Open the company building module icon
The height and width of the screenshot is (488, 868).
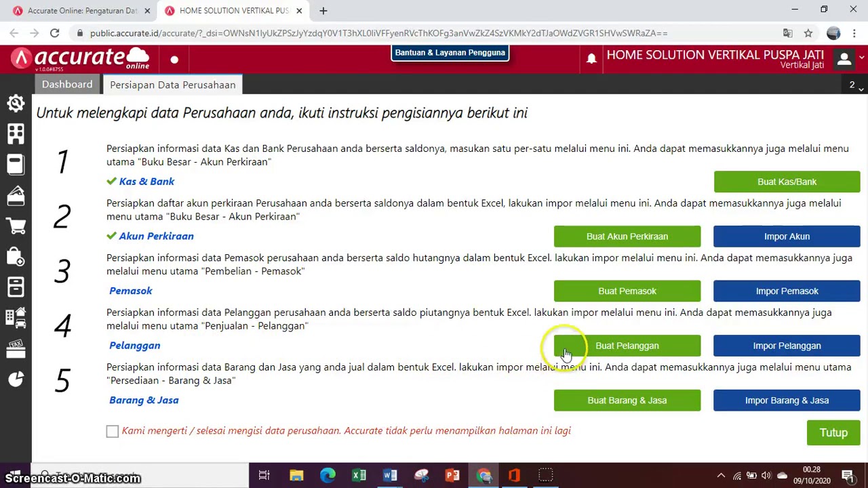16,134
